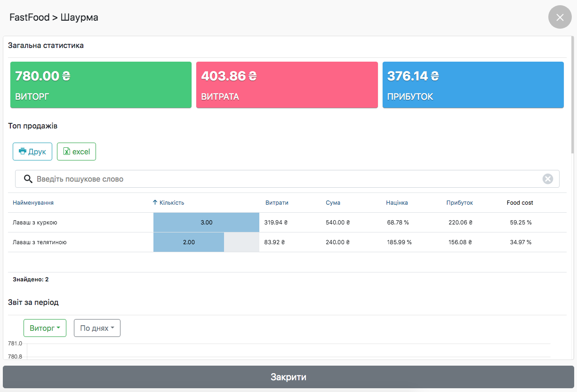Select the pink Витрата statistics card
Image resolution: width=577 pixels, height=392 pixels.
click(x=287, y=85)
